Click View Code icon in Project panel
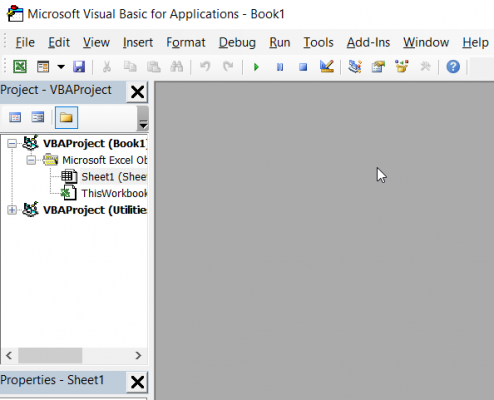494x400 pixels. point(15,117)
